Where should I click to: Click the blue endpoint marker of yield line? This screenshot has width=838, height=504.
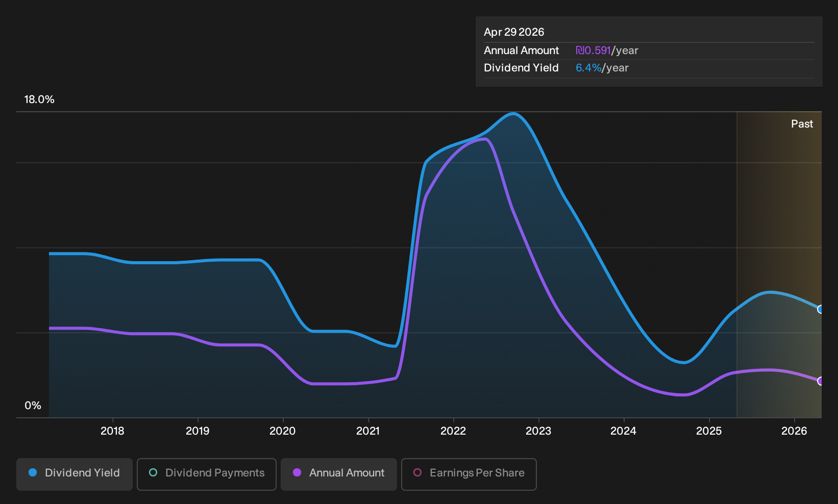coord(820,309)
